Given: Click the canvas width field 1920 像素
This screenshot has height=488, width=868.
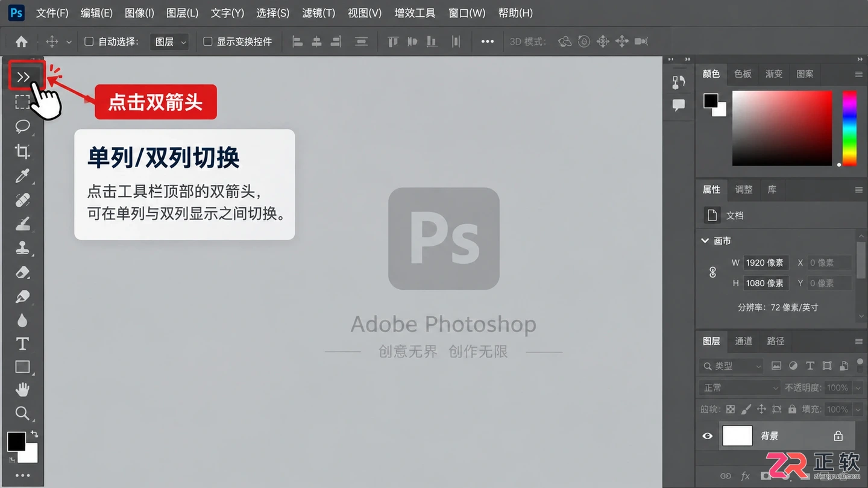Looking at the screenshot, I should [x=766, y=263].
